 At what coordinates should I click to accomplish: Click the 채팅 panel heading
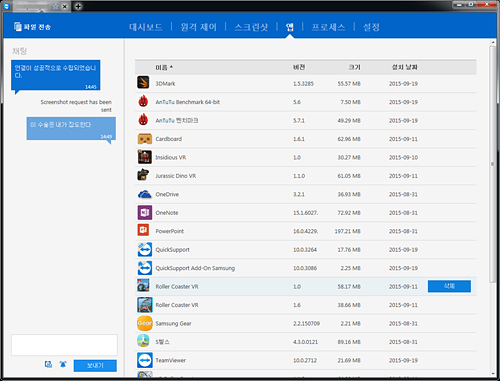pos(19,51)
